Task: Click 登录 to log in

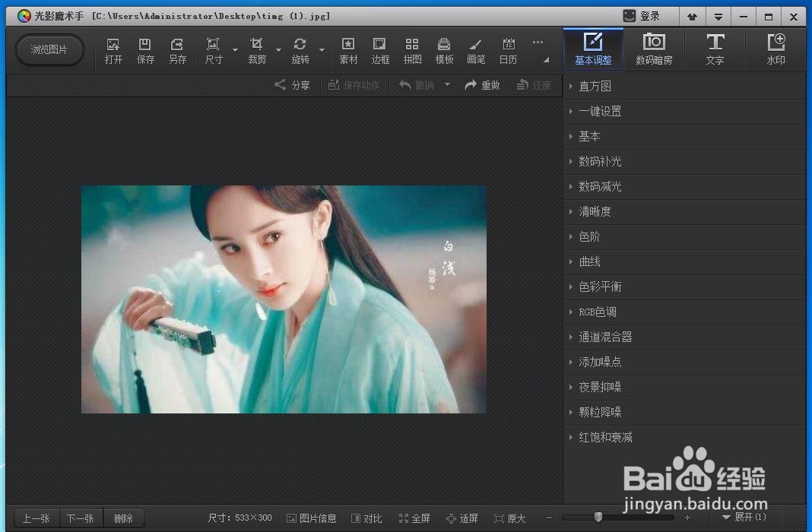Action: (x=642, y=16)
